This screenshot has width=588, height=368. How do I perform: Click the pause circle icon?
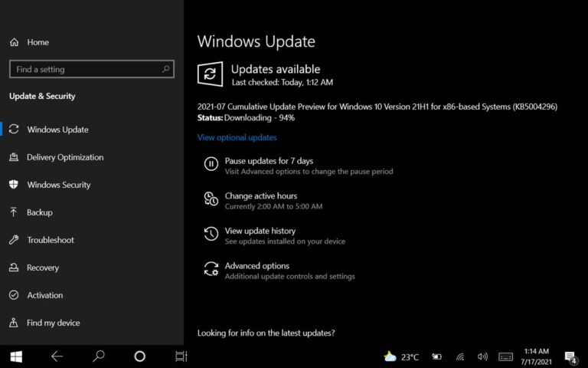pos(211,164)
